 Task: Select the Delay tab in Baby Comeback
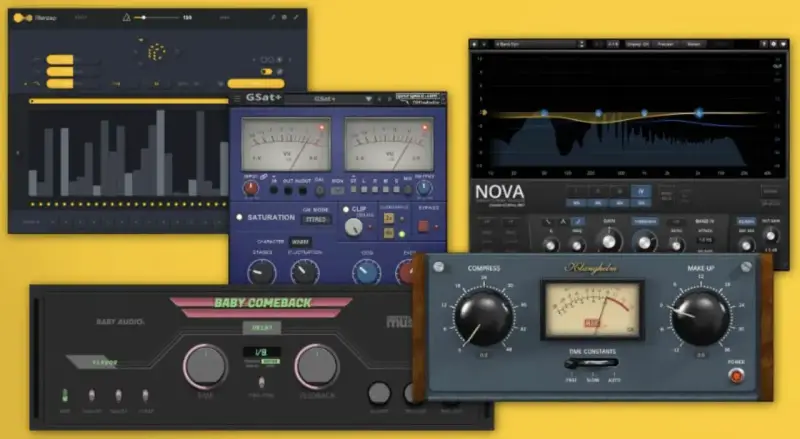pos(262,328)
